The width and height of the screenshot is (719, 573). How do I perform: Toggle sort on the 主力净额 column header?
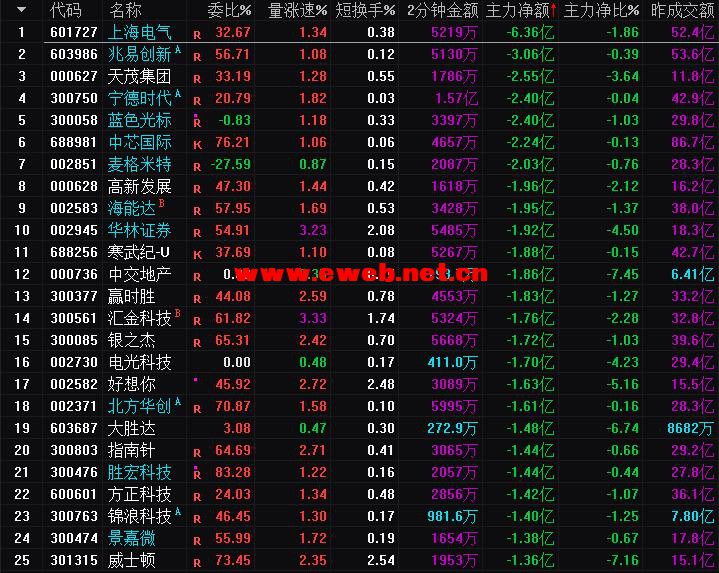pos(521,10)
